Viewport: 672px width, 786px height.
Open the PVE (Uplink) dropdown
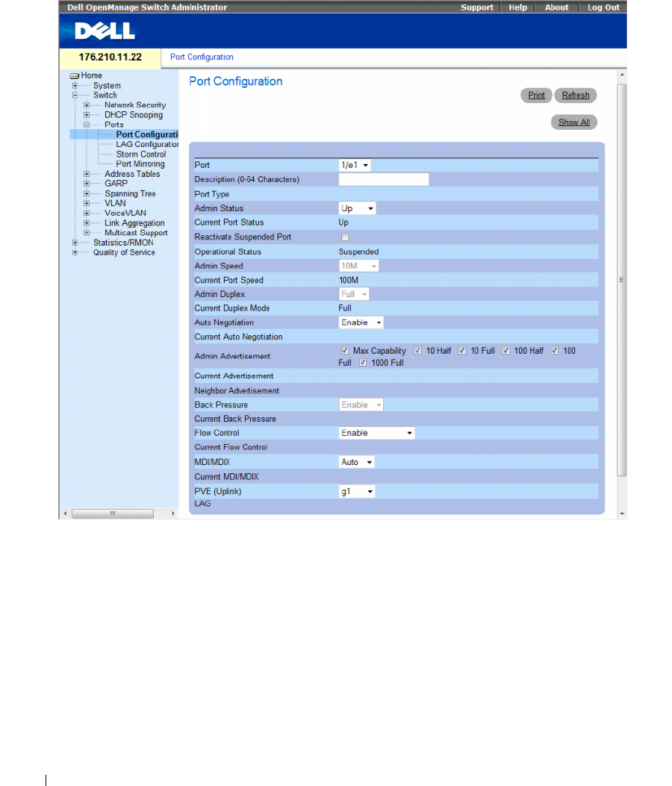pos(357,492)
